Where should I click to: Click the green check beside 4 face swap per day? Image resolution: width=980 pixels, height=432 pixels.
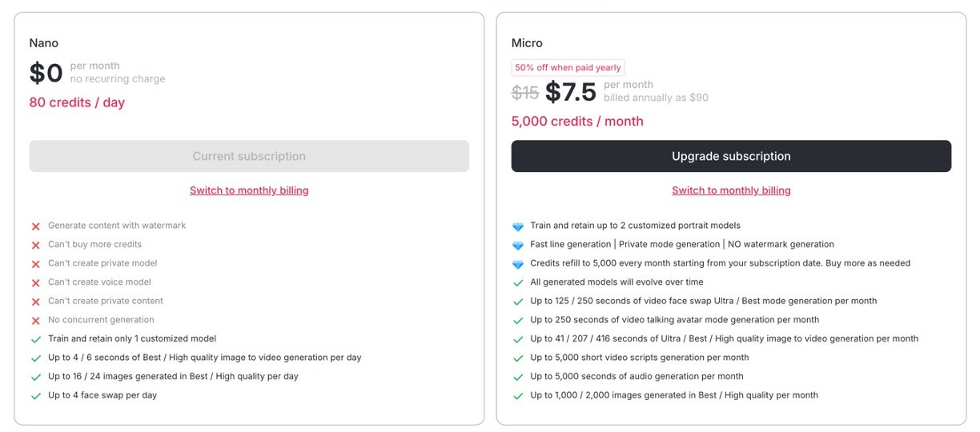pyautogui.click(x=35, y=396)
